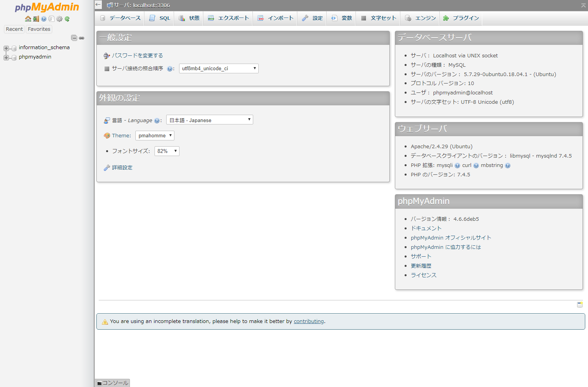Toggle the link-with-main-panel chain icon
This screenshot has height=387, width=588.
click(82, 38)
